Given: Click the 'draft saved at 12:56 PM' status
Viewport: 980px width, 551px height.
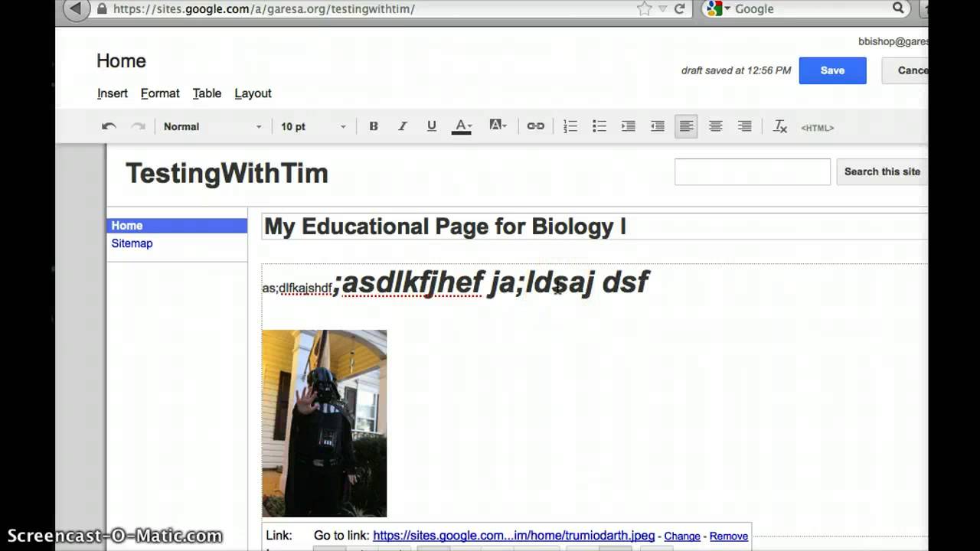Looking at the screenshot, I should coord(736,70).
